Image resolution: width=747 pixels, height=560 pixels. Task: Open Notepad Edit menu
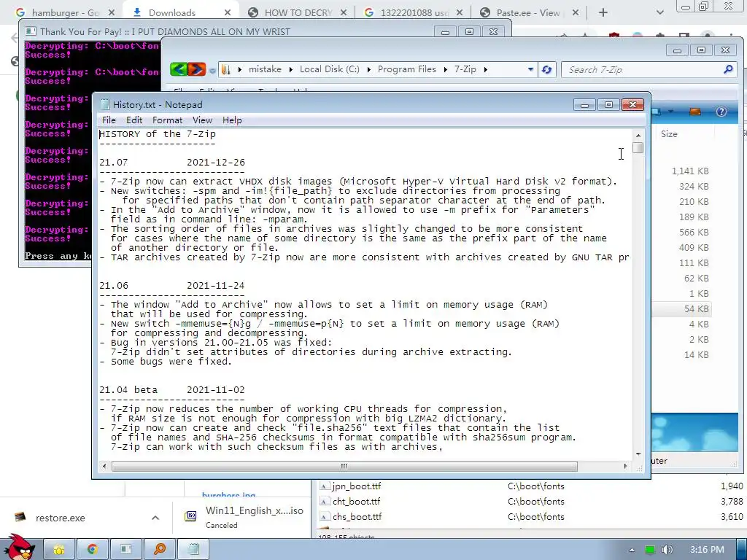click(134, 120)
